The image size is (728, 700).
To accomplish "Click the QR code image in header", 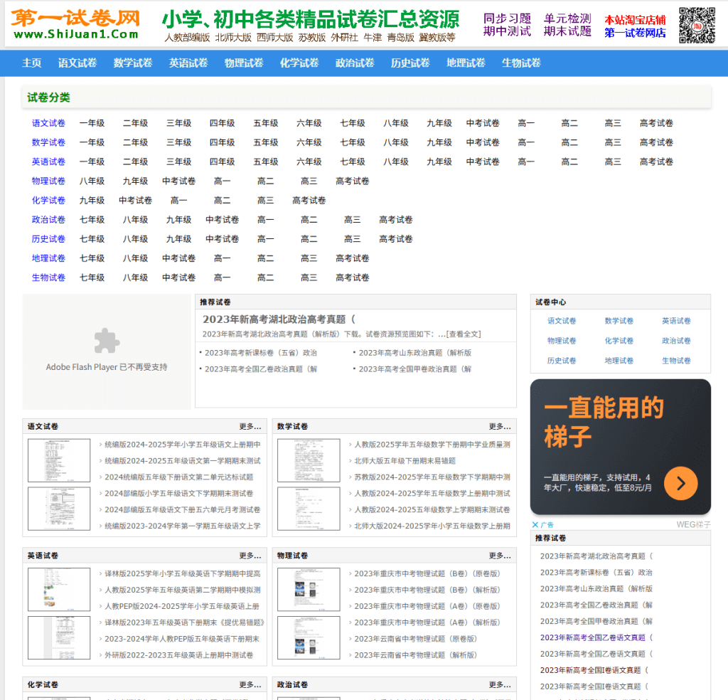I will 696,25.
